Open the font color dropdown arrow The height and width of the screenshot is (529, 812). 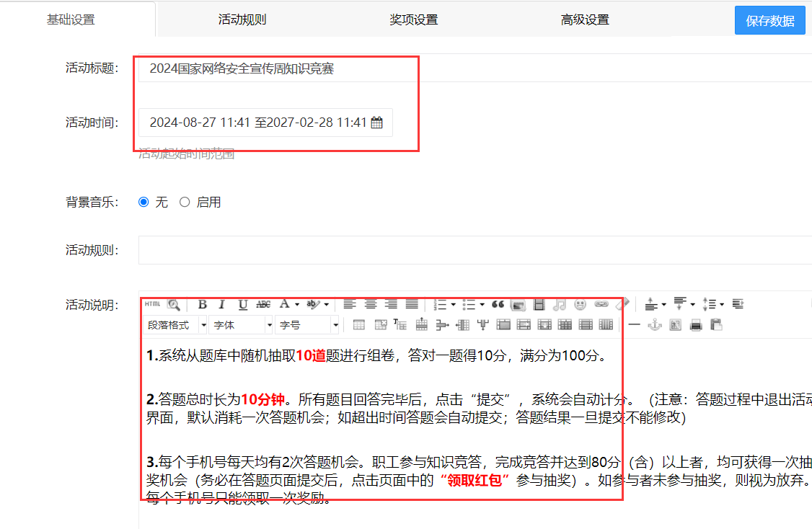297,305
